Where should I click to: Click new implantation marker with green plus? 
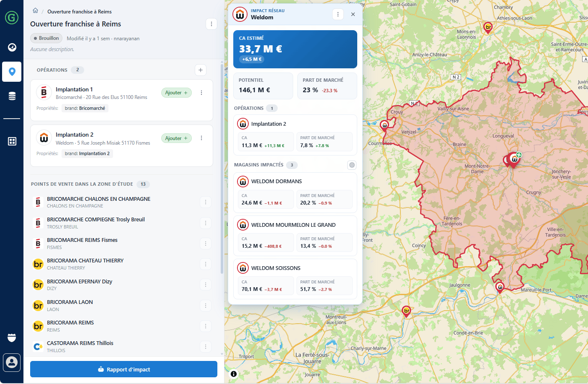(515, 159)
